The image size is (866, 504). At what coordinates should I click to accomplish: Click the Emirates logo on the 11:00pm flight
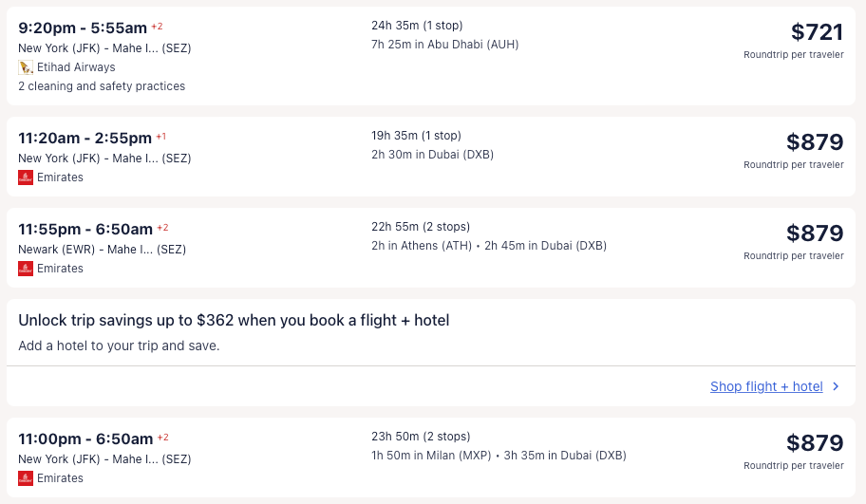tap(26, 478)
